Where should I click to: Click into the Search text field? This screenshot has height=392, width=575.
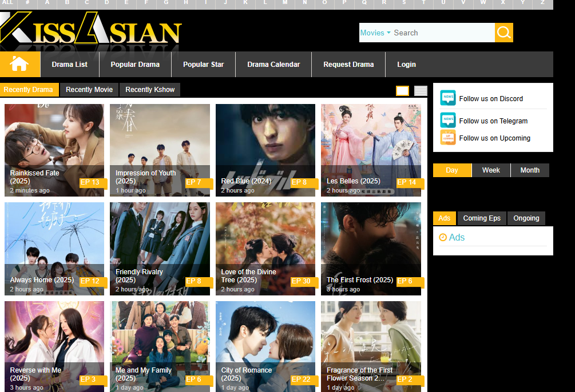click(442, 33)
